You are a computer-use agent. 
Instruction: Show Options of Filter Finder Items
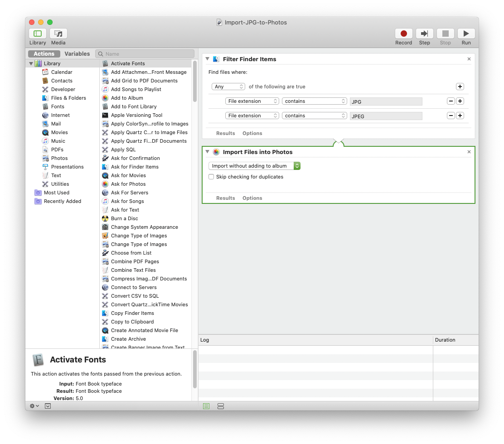click(x=252, y=133)
